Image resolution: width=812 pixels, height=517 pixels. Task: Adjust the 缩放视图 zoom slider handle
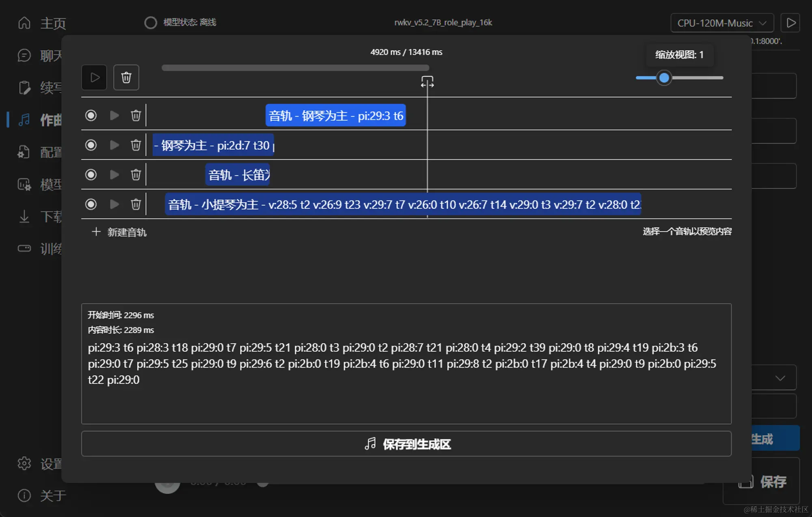[x=664, y=78]
